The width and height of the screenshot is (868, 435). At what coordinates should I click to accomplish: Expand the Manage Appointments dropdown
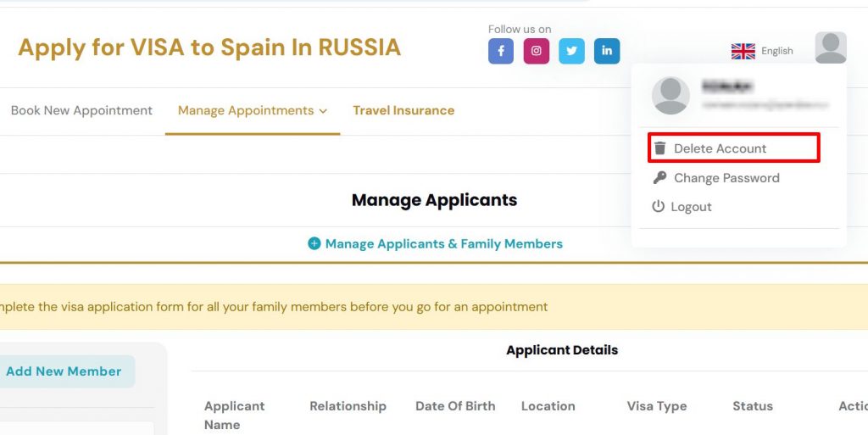253,111
